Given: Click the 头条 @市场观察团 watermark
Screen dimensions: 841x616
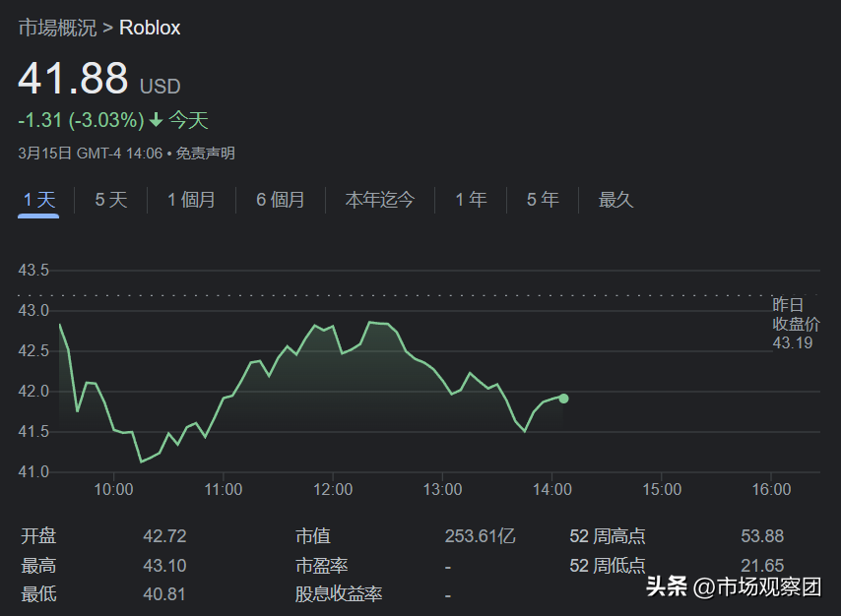Looking at the screenshot, I should (x=733, y=587).
